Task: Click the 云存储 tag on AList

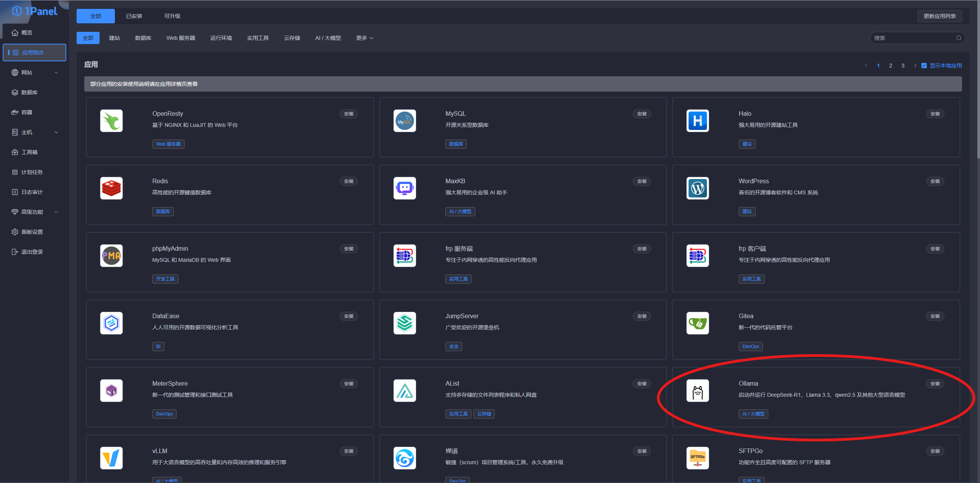Action: coord(484,414)
